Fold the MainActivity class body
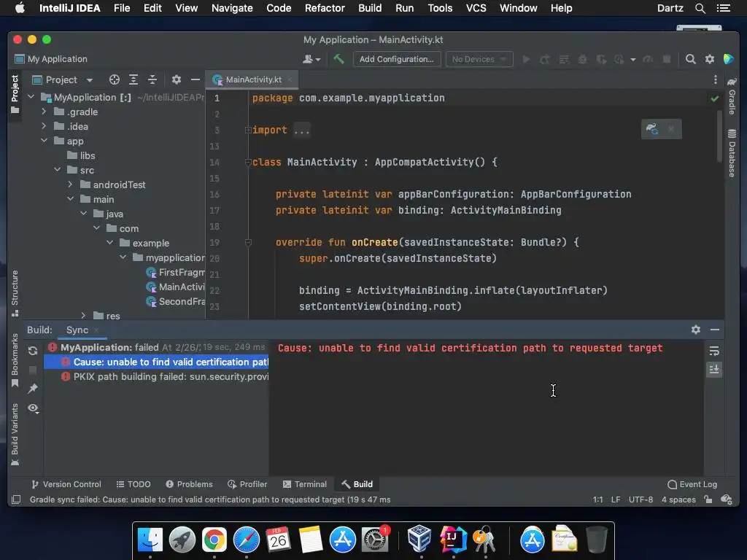 pos(248,163)
